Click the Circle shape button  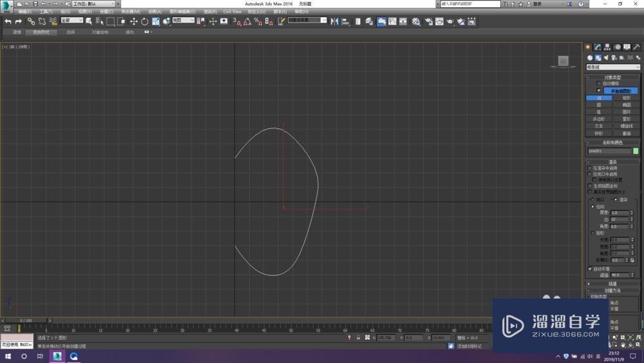point(599,105)
